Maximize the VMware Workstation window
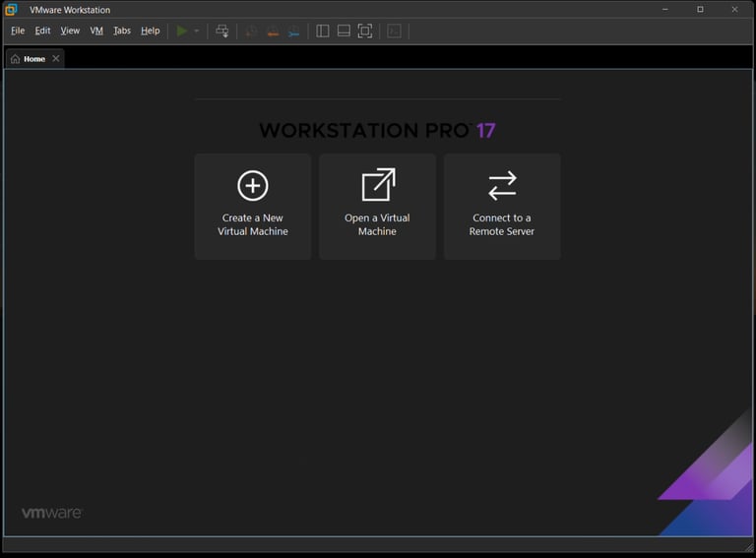The height and width of the screenshot is (558, 756). [x=700, y=9]
